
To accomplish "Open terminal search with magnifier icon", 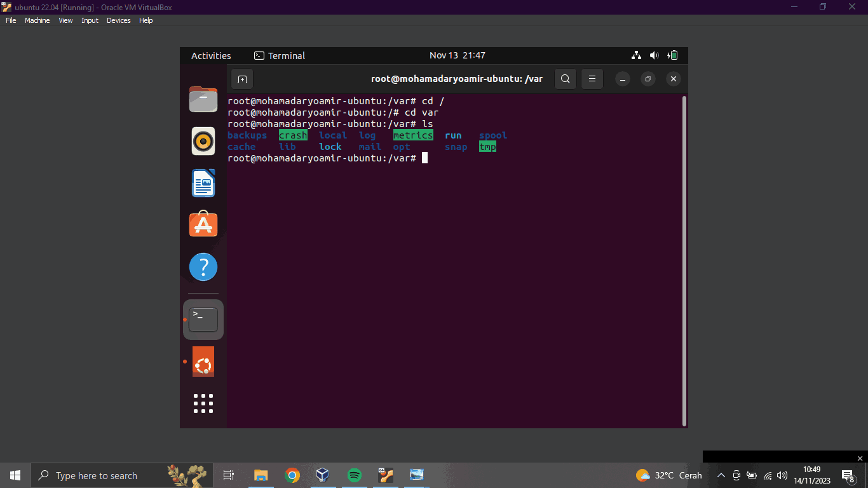I will tap(566, 79).
